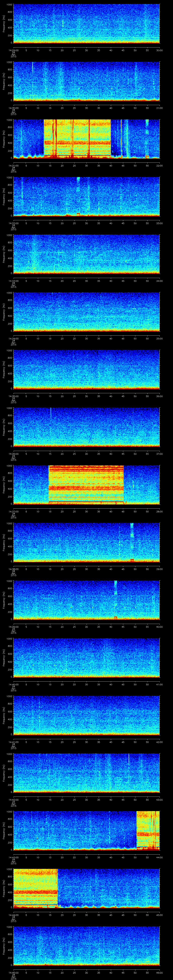Click the 14:45:00 time label
Viewport: 173px width, 980px height.
tap(13, 972)
